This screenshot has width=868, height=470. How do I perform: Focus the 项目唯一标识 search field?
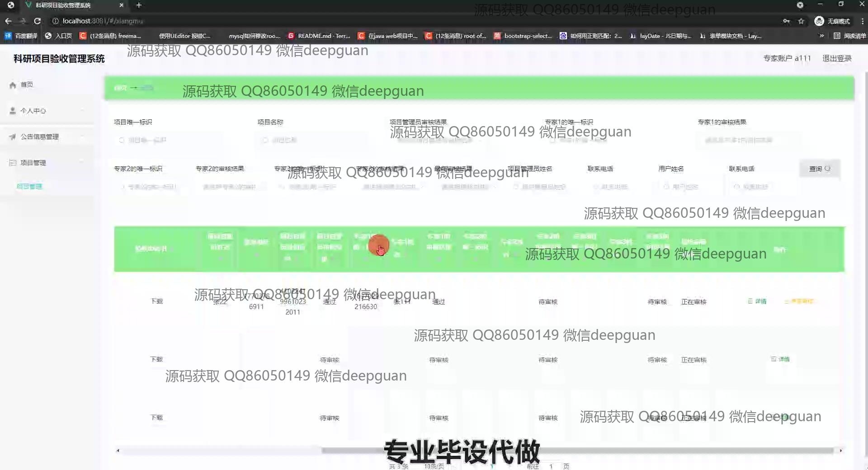coord(168,140)
